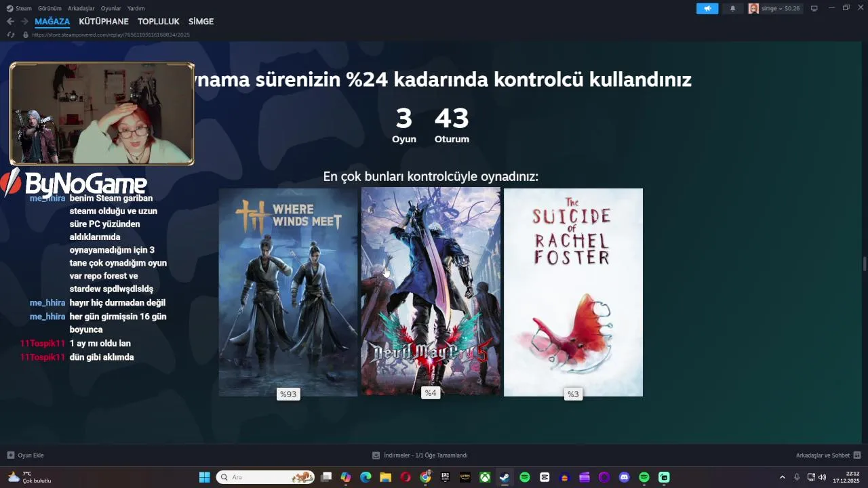Open The Suicide of Rachel Foster cover
868x488 pixels.
tap(573, 292)
